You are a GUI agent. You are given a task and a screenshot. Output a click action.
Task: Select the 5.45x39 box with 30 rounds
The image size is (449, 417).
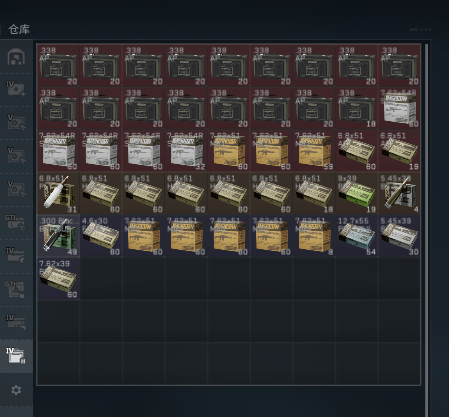pyautogui.click(x=399, y=236)
